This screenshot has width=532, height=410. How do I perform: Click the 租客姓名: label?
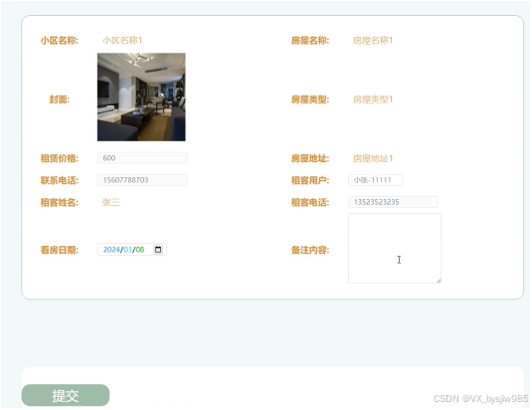[60, 202]
